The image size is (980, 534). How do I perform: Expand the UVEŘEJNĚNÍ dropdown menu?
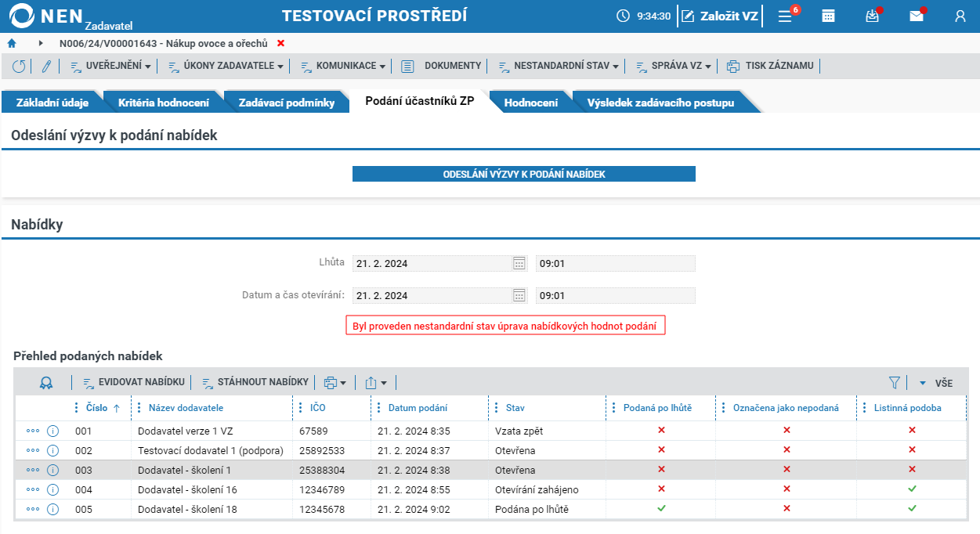pos(110,67)
